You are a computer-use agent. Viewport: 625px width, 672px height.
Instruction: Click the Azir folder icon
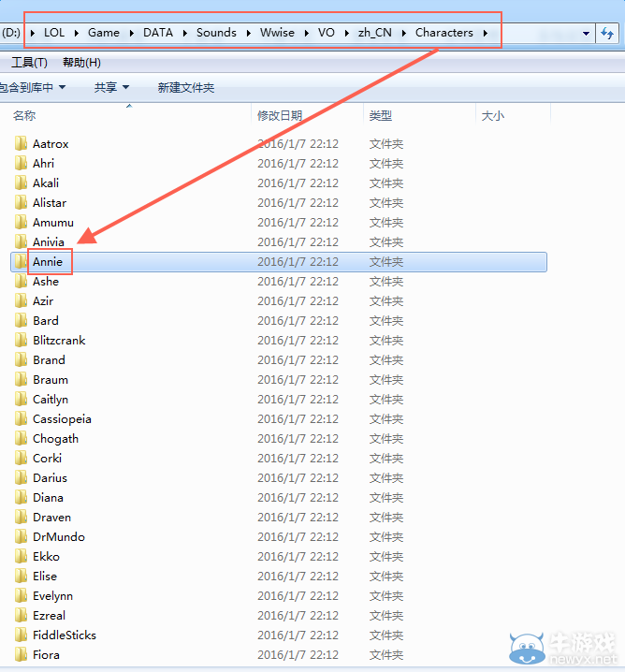(x=21, y=300)
